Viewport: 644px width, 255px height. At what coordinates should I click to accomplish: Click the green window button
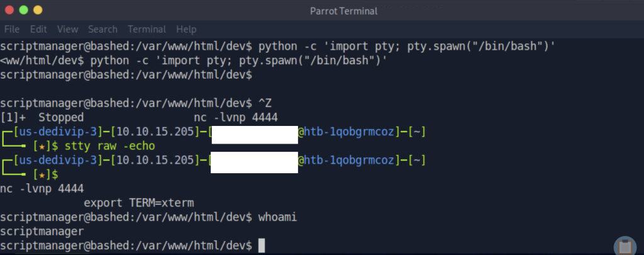click(x=23, y=10)
